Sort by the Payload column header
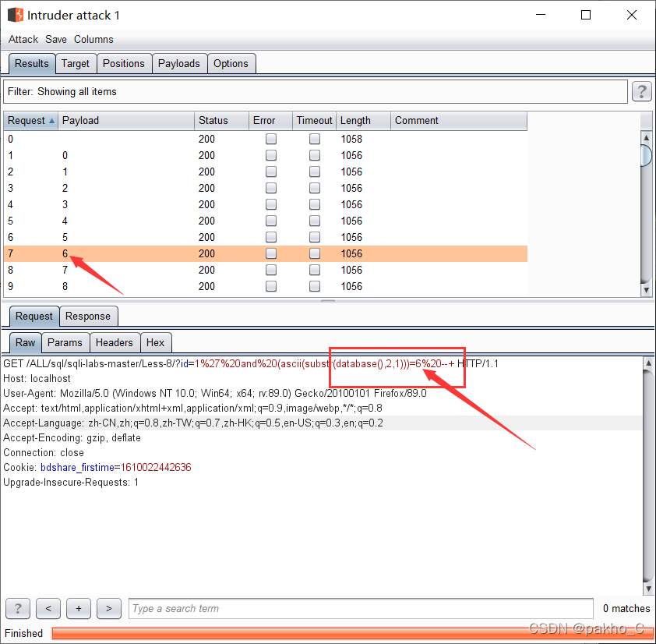Screen dimensions: 656x644 tap(126, 121)
